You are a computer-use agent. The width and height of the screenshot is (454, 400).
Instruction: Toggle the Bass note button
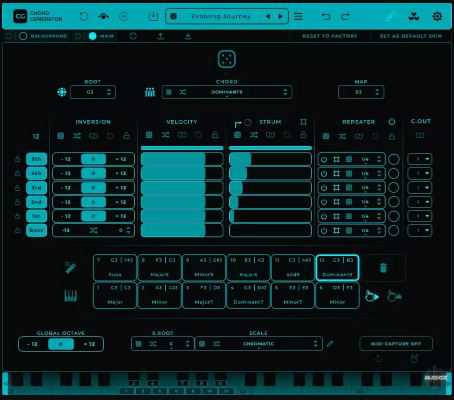36,230
